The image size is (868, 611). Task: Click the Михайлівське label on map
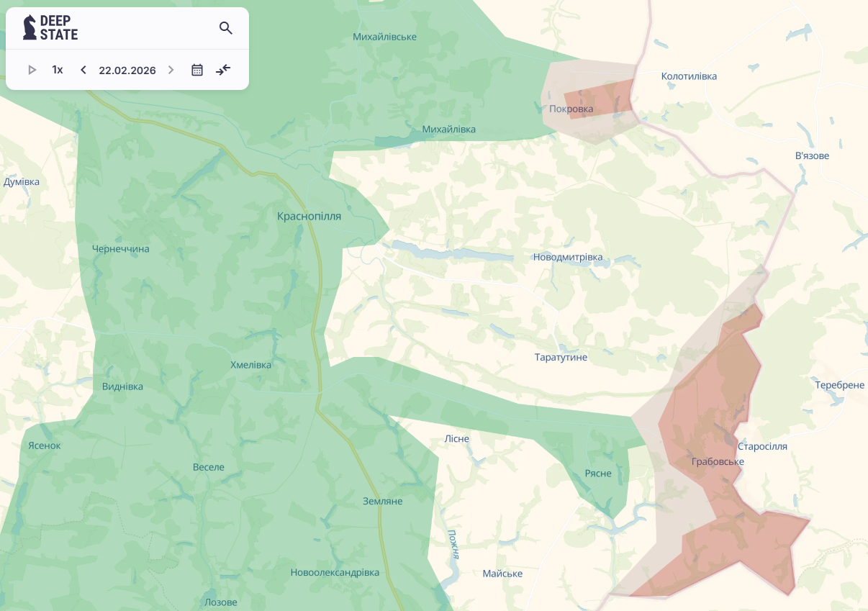click(384, 37)
